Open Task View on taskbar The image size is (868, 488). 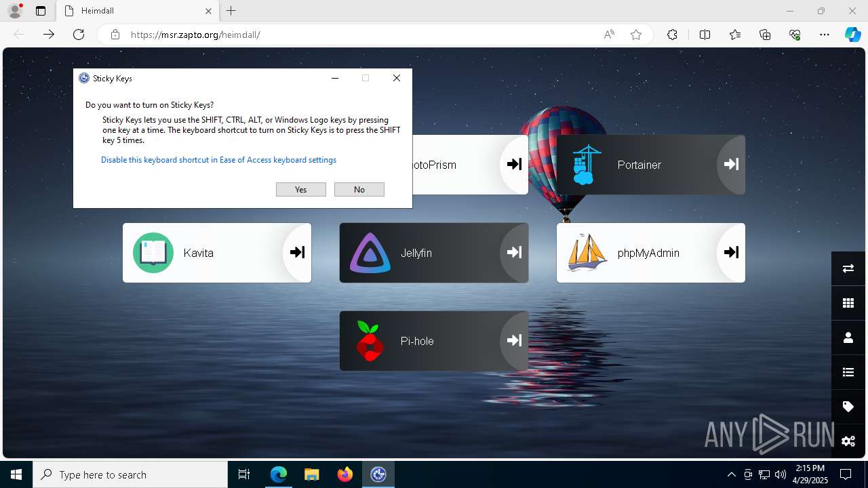pyautogui.click(x=244, y=474)
